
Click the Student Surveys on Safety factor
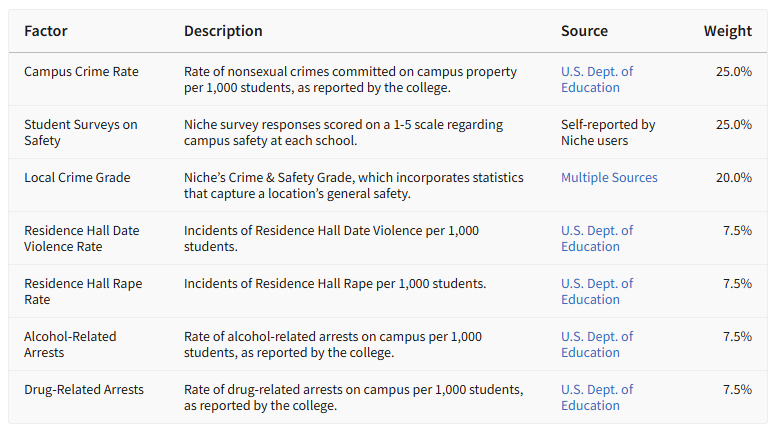[81, 132]
